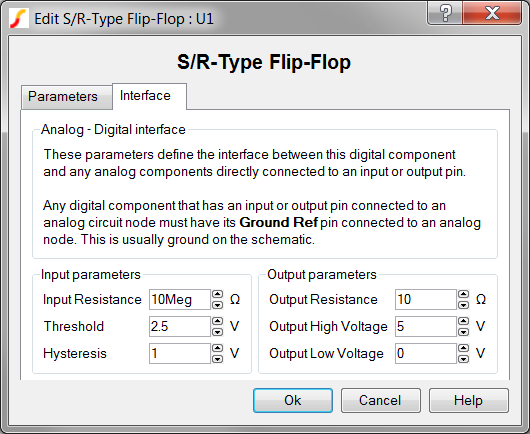The image size is (530, 434).
Task: Click the Output High Voltage field
Action: pos(426,327)
